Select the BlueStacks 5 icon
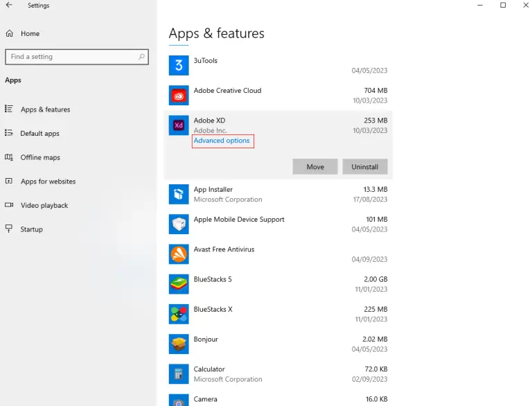The height and width of the screenshot is (406, 532). [x=179, y=284]
